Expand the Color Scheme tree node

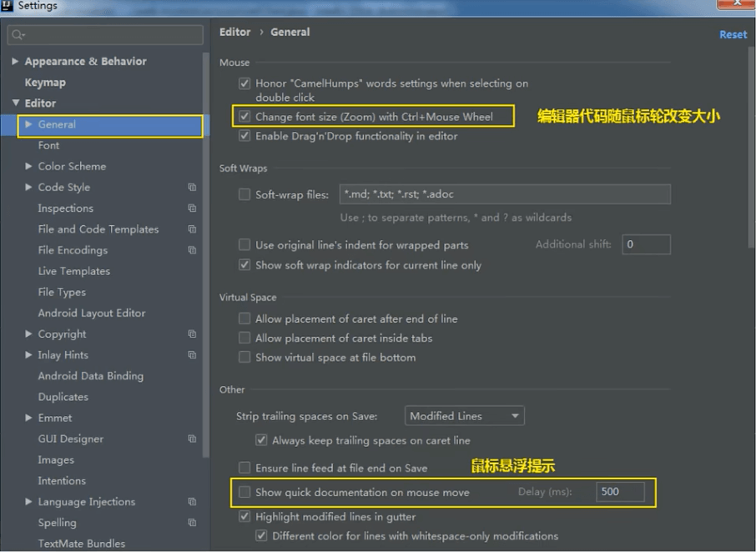coord(29,167)
